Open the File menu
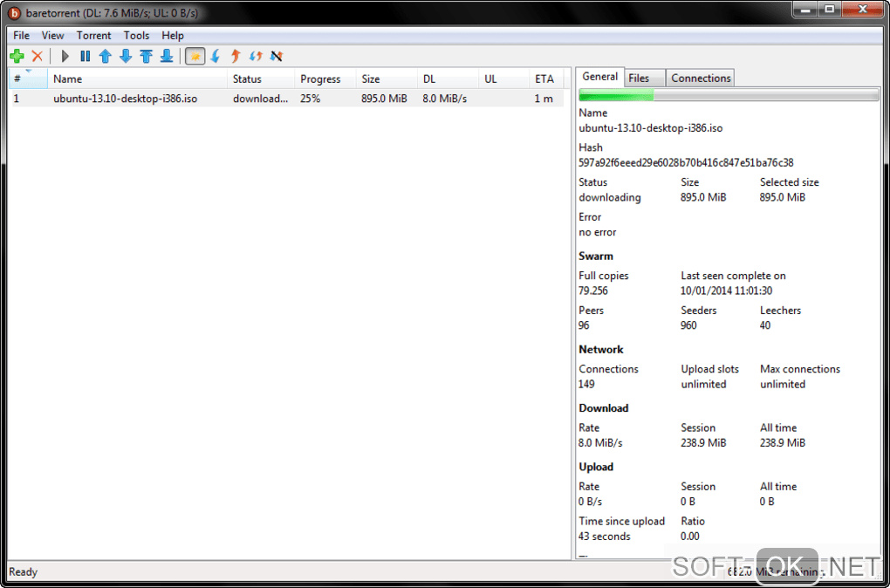This screenshot has width=890, height=588. 21,35
